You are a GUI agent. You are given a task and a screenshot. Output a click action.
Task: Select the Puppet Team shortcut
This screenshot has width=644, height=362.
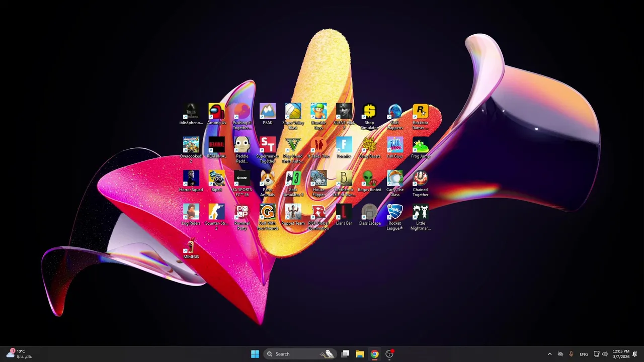(293, 215)
